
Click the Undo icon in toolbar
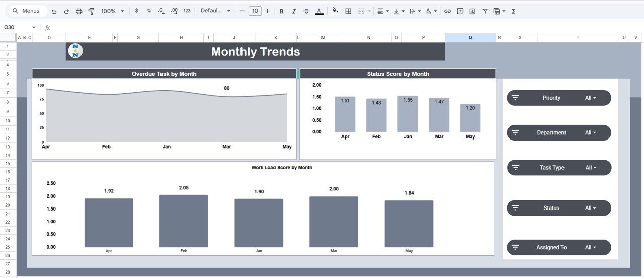coord(54,11)
